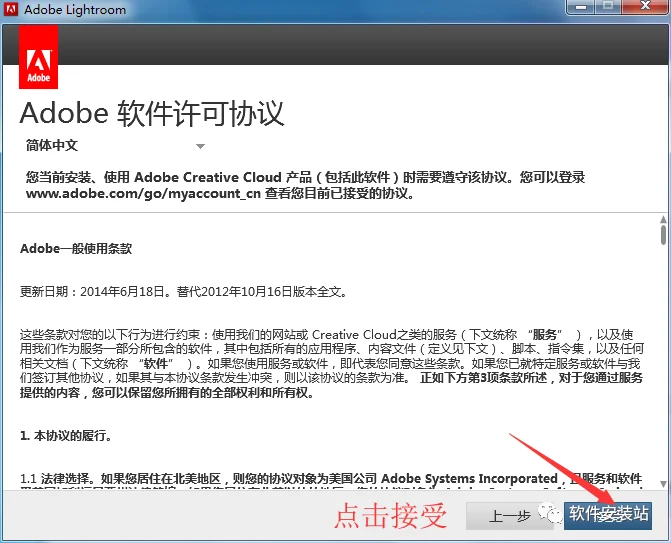The width and height of the screenshot is (671, 543).
Task: Maximize the Adobe Lightroom window
Action: [x=608, y=7]
